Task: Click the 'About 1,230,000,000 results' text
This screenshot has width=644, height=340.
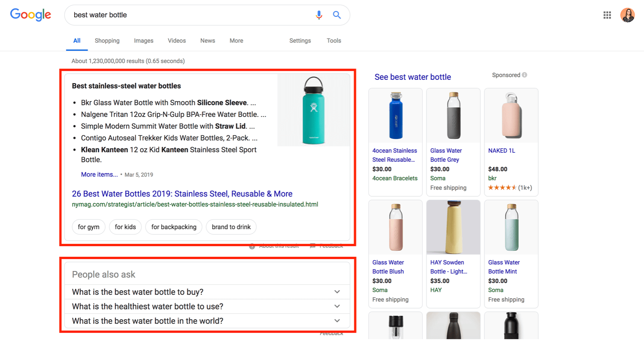Action: [x=128, y=61]
